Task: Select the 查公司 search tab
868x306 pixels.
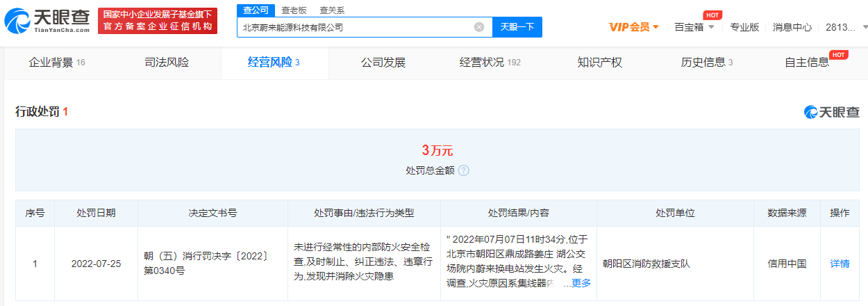Action: tap(256, 10)
